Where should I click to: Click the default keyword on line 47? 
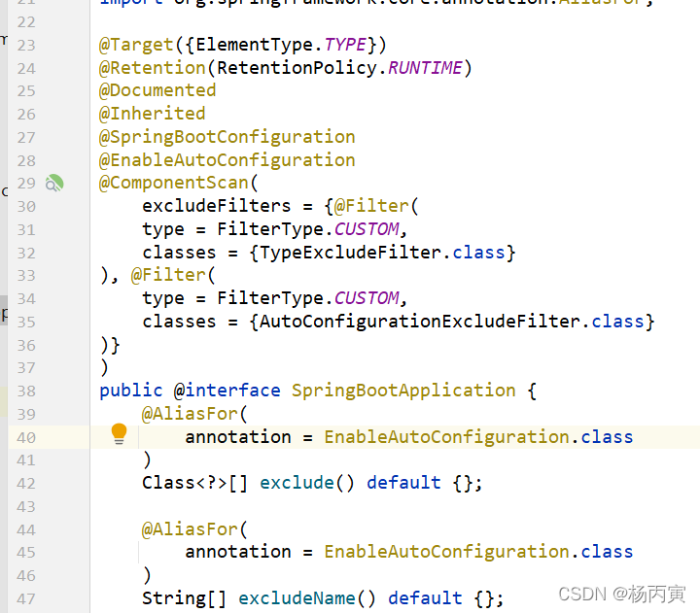pos(425,598)
